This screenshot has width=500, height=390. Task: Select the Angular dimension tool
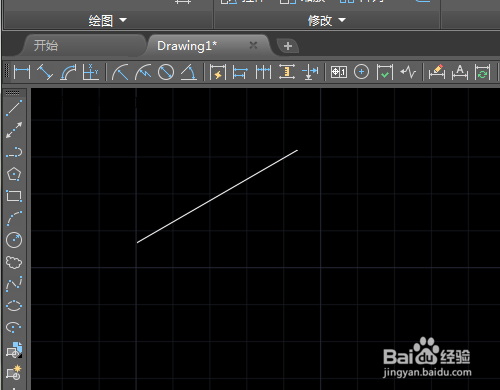click(x=189, y=72)
